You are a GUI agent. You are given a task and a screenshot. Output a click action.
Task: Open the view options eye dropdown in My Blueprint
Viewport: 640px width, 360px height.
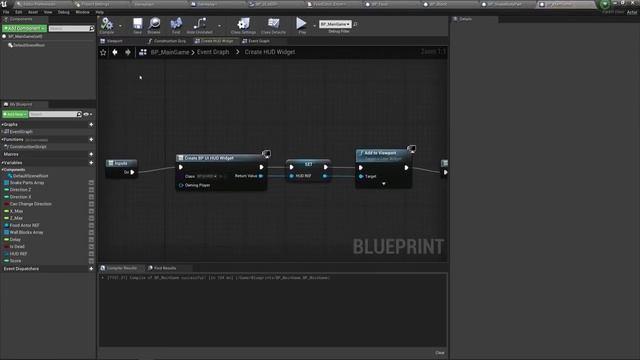click(87, 114)
